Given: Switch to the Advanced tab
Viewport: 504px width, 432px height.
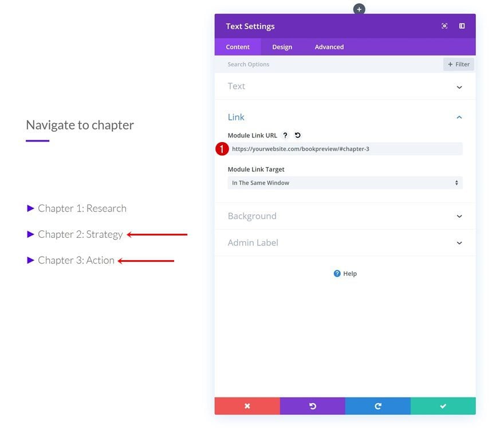Looking at the screenshot, I should click(x=329, y=47).
